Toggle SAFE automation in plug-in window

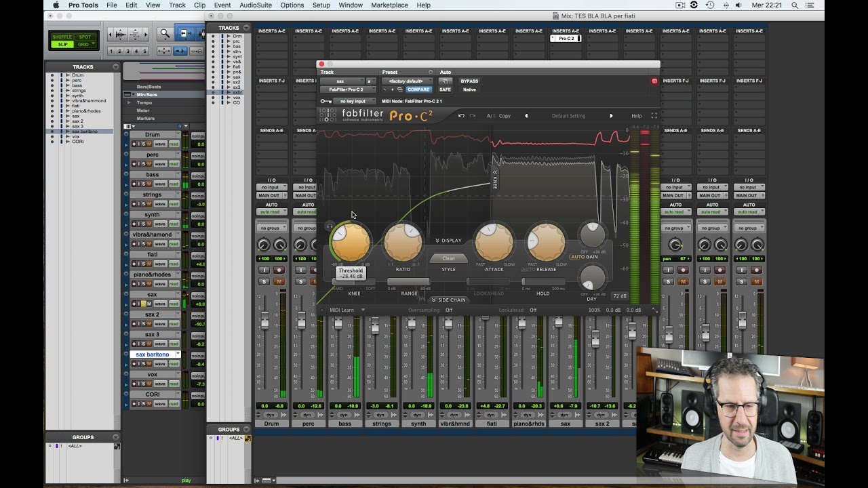(x=445, y=89)
